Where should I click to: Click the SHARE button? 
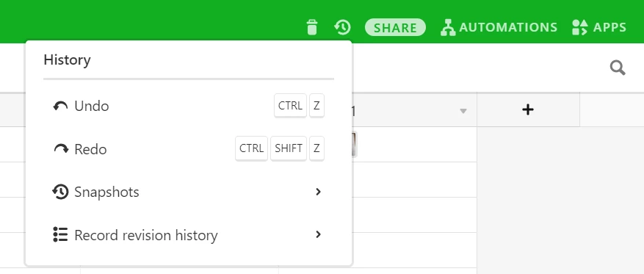tap(395, 27)
